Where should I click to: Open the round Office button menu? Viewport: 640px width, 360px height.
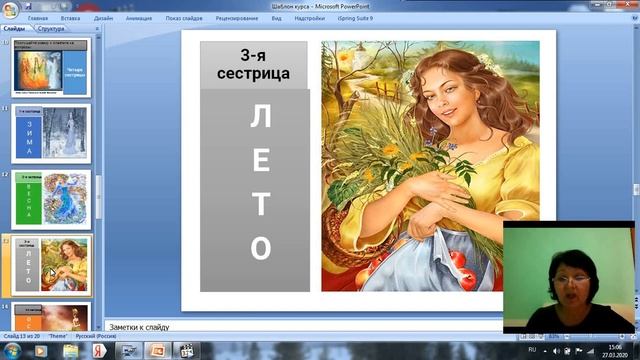coord(11,9)
